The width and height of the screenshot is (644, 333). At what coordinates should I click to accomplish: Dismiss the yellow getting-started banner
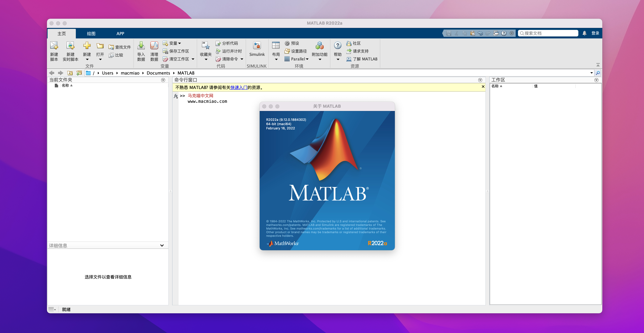coord(483,87)
